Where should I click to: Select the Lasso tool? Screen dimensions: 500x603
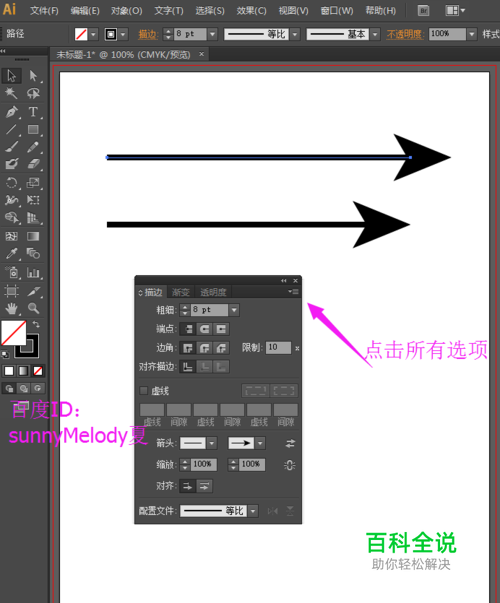(33, 93)
